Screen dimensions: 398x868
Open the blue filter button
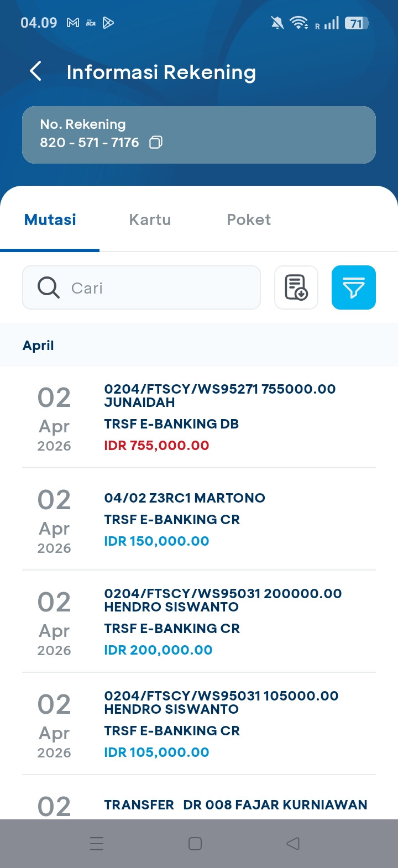point(354,287)
